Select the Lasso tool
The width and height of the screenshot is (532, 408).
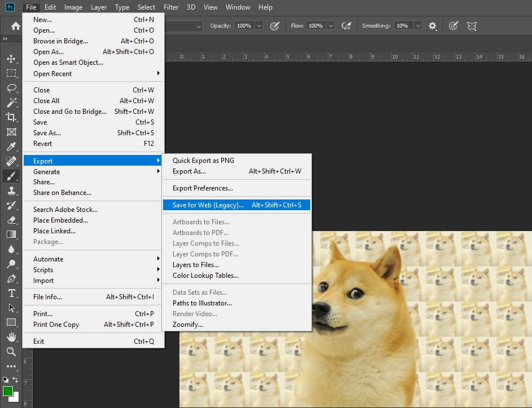point(11,88)
